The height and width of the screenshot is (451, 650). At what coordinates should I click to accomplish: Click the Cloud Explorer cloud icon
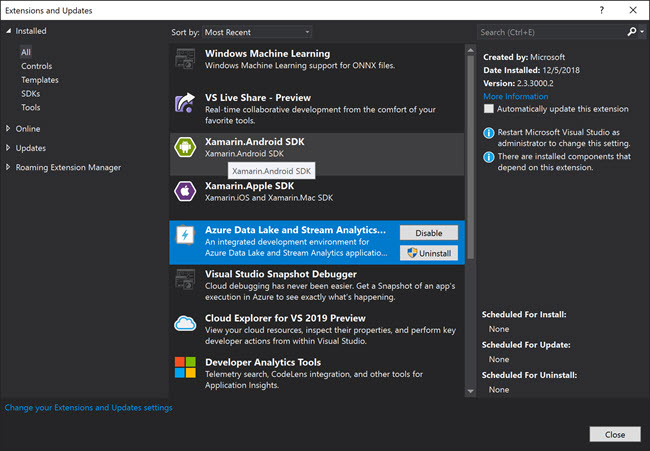pos(185,323)
